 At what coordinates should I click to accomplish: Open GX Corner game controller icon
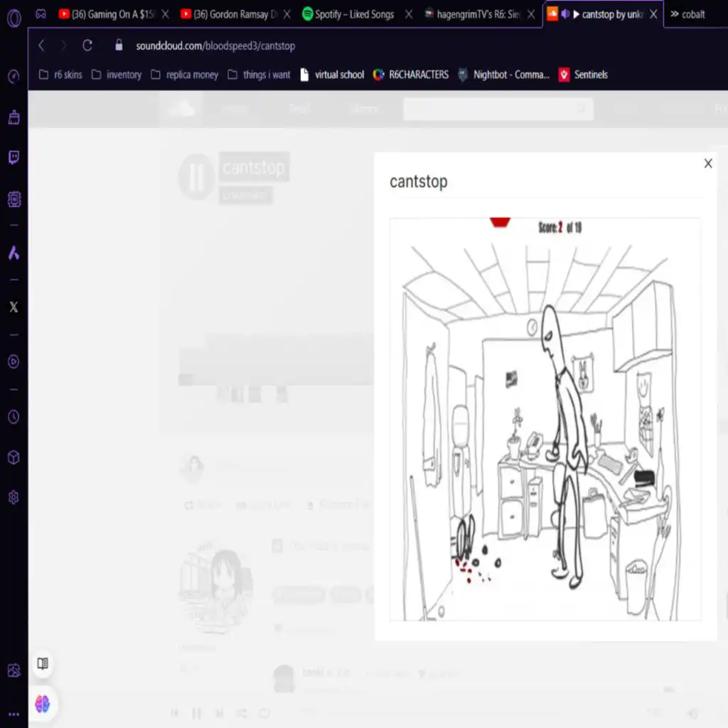coord(41,14)
